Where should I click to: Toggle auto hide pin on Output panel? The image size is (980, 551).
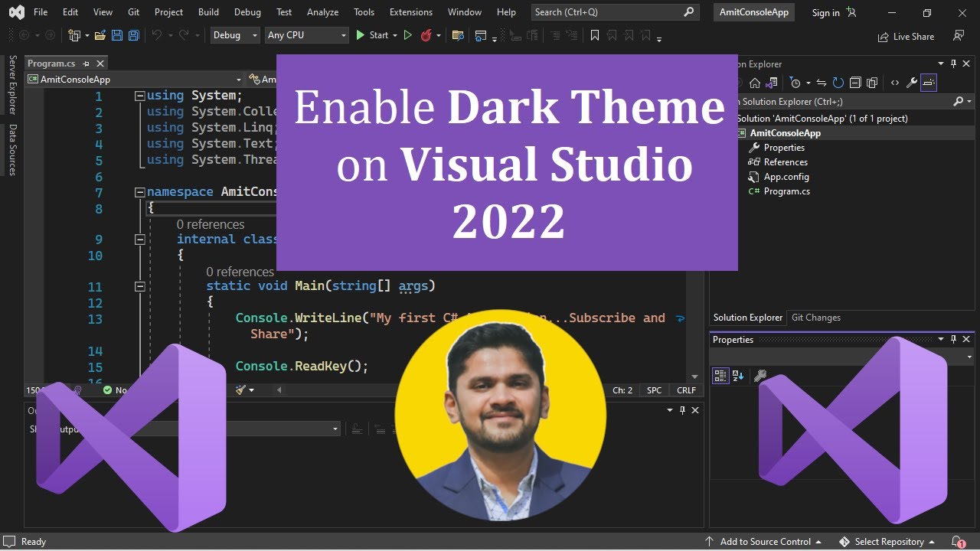pos(682,410)
